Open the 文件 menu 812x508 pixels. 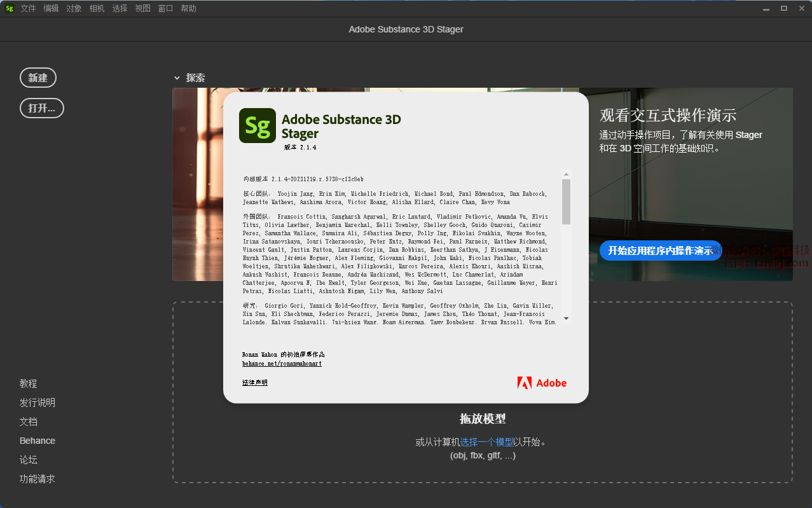click(28, 8)
